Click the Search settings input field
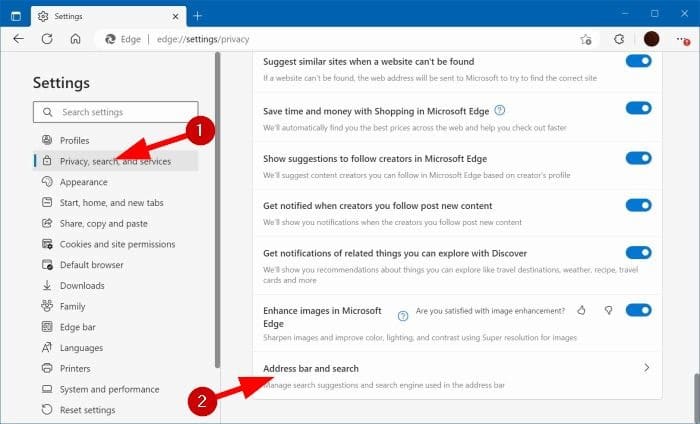This screenshot has height=424, width=700. [x=116, y=112]
